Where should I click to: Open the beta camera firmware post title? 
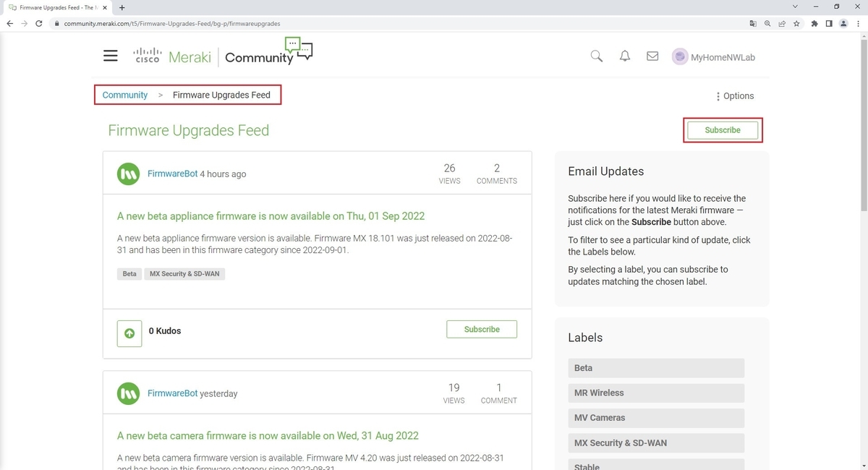click(268, 436)
